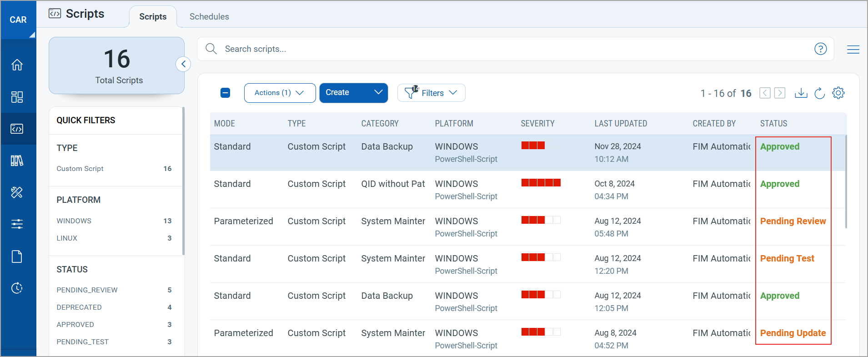868x357 pixels.
Task: Sort by CATEGORY column header
Action: click(380, 124)
